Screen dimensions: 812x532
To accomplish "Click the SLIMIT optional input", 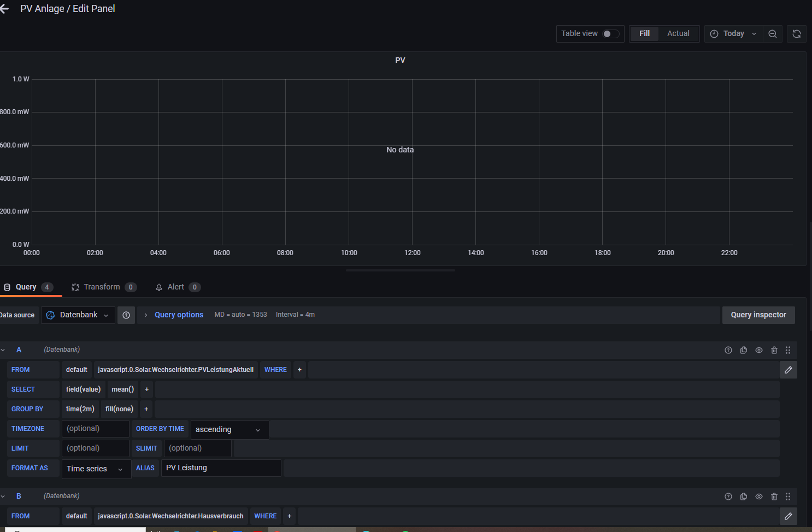I will 198,448.
